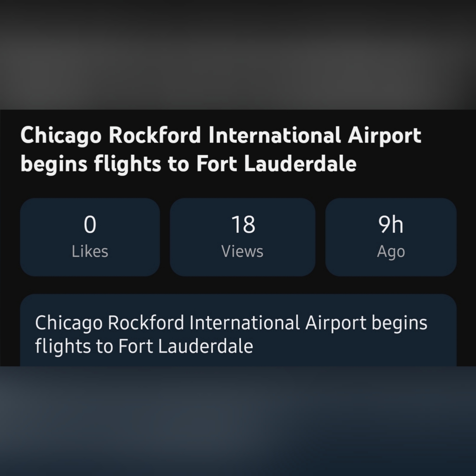
Task: Click headline line 'begins flights to Fort Lauderdale'
Action: [188, 164]
